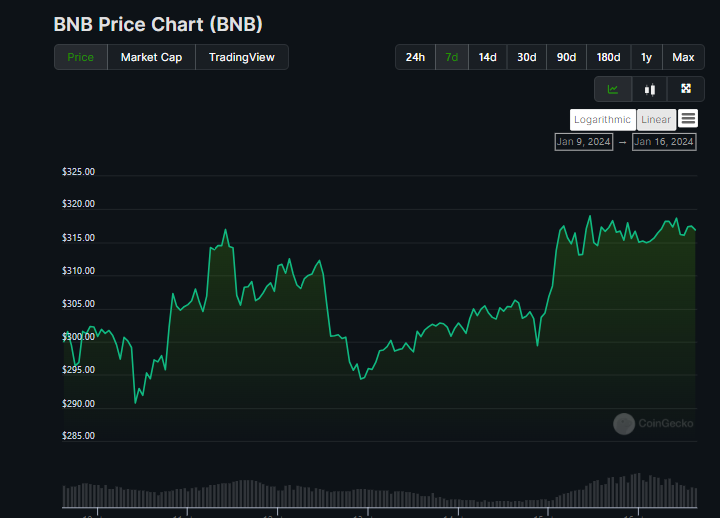Choose the 180d time range
The height and width of the screenshot is (518, 720).
pos(608,57)
